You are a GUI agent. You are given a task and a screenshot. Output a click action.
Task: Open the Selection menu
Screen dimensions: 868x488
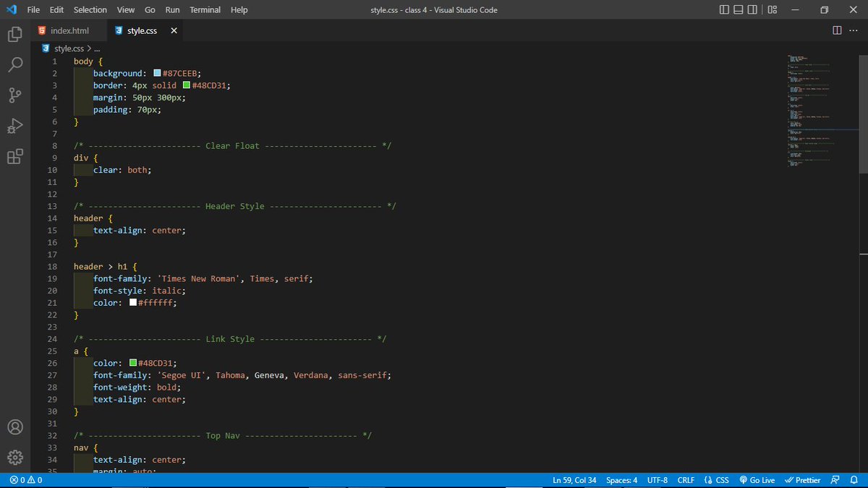(90, 10)
